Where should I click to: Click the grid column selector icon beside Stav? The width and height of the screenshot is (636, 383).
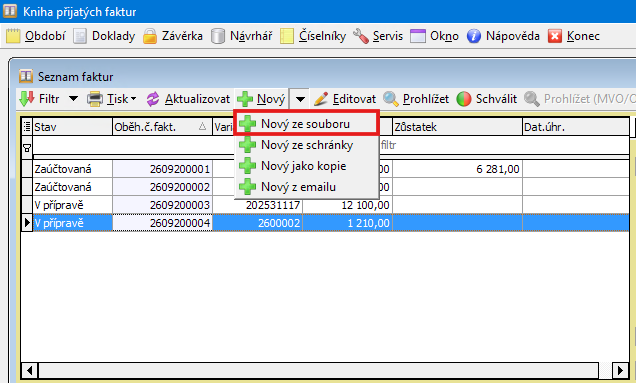27,127
